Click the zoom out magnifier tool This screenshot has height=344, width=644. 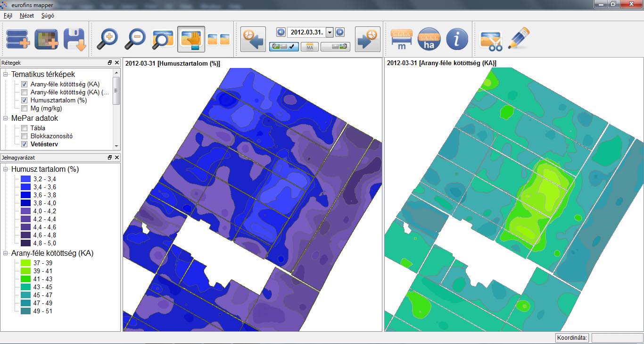tap(135, 39)
